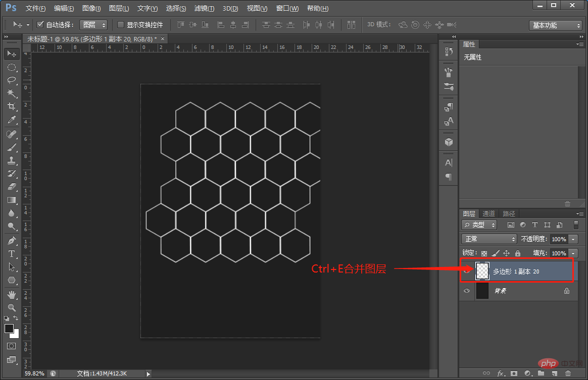Viewport: 588px width, 380px height.
Task: Open the collapsed Brush Presets panel icon
Action: [x=449, y=87]
